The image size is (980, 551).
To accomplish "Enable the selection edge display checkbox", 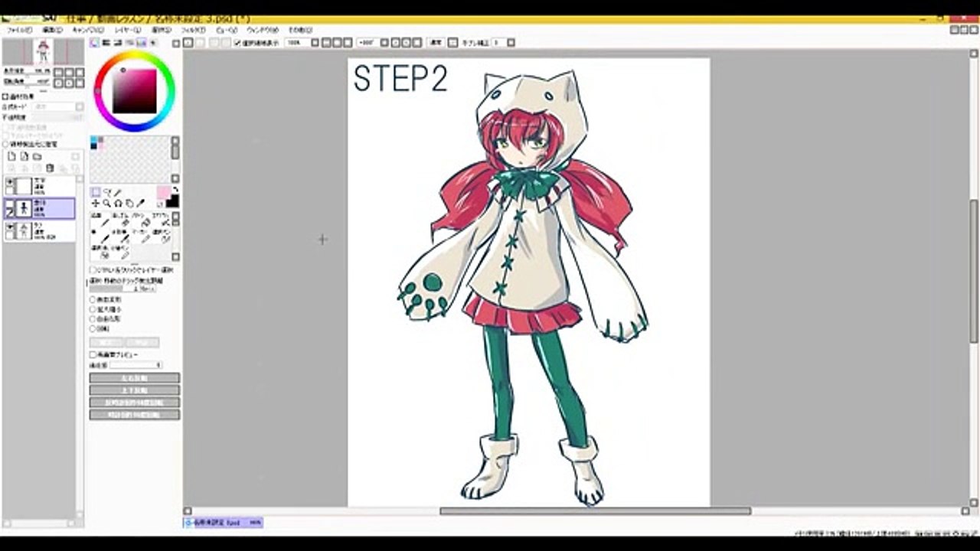I will click(237, 43).
